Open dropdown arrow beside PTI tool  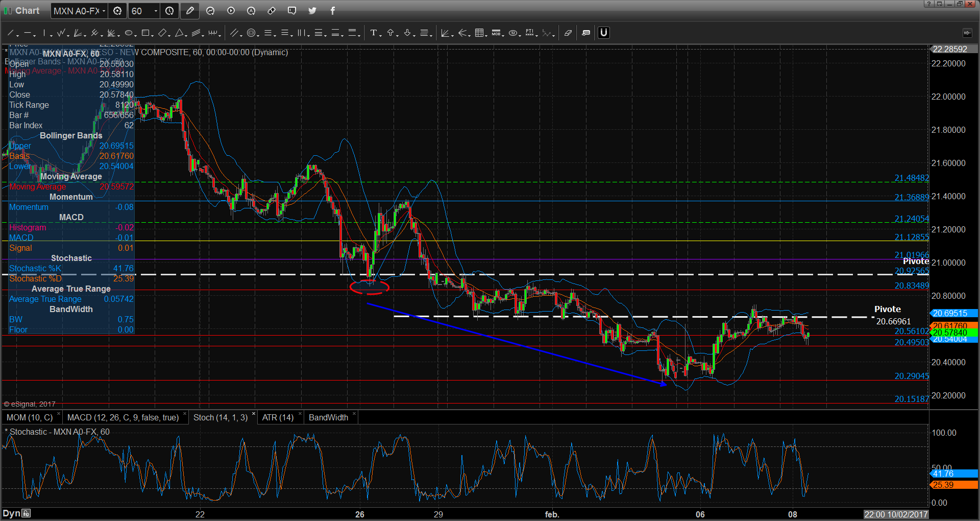coord(537,35)
